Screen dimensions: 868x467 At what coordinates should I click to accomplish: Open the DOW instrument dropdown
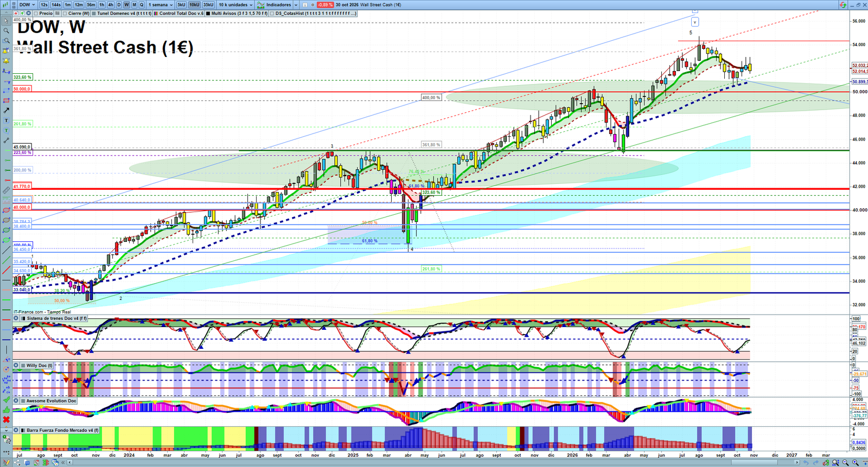[x=27, y=5]
